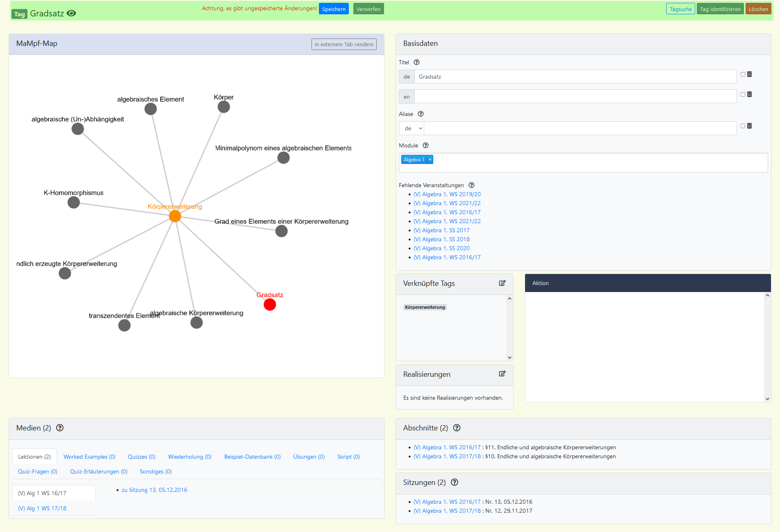Switch to the Quiz-Fragen (0) tab
Screen dimensions: 780x532
pos(38,471)
